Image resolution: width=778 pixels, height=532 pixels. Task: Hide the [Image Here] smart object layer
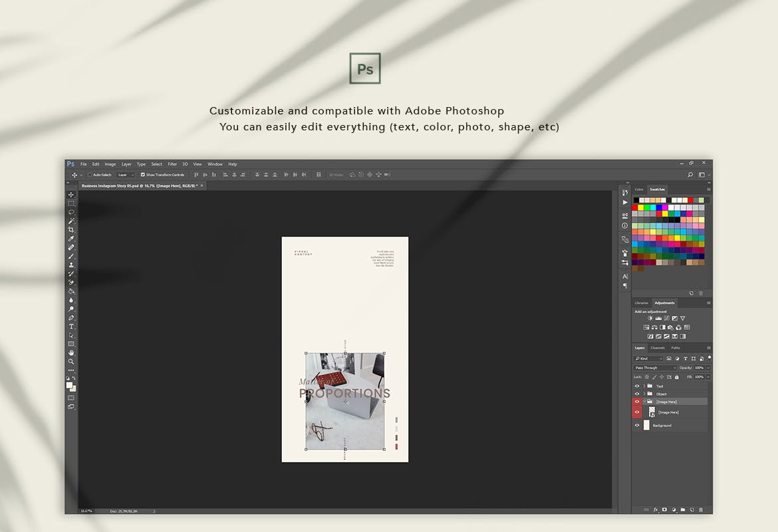(x=637, y=412)
